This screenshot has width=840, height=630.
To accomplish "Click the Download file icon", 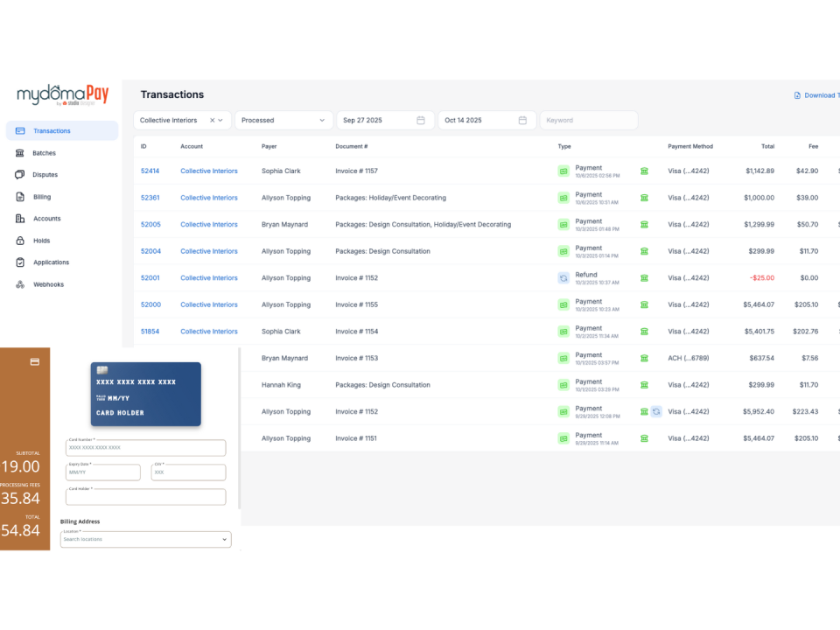I will point(797,95).
